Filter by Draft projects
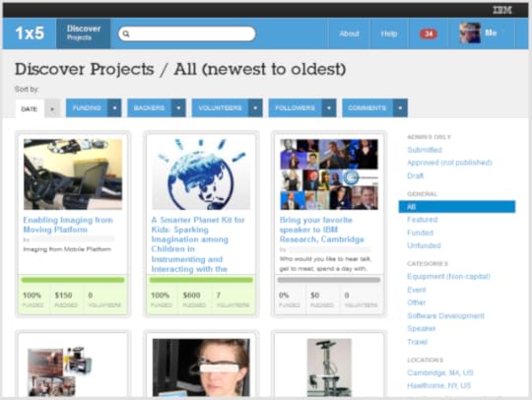The image size is (532, 400). [416, 175]
